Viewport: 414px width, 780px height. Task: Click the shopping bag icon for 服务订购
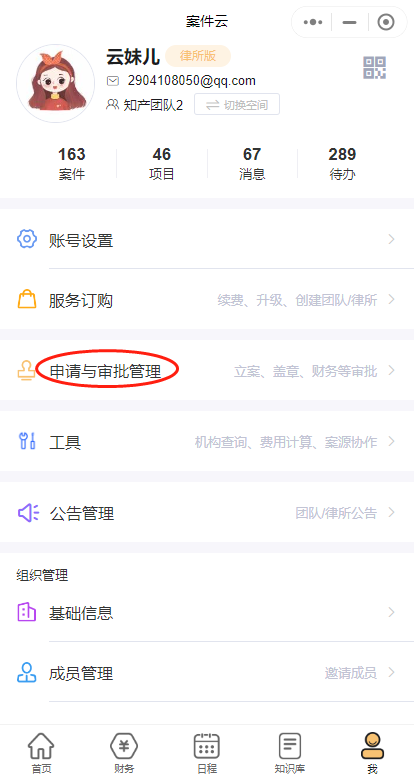pos(27,299)
